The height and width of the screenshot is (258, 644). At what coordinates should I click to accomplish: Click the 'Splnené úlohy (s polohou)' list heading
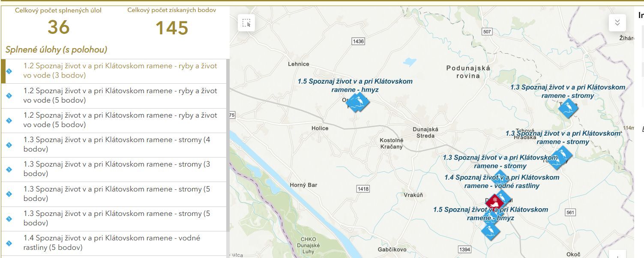point(56,50)
